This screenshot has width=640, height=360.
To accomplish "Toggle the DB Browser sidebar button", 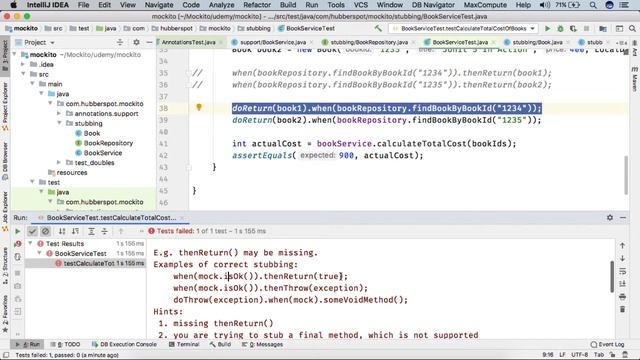I will point(5,161).
